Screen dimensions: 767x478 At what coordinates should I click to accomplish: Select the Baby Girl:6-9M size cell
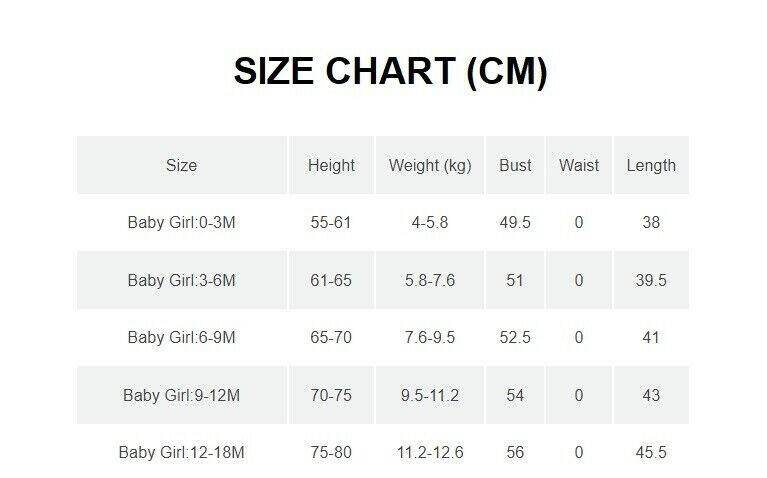pos(181,338)
